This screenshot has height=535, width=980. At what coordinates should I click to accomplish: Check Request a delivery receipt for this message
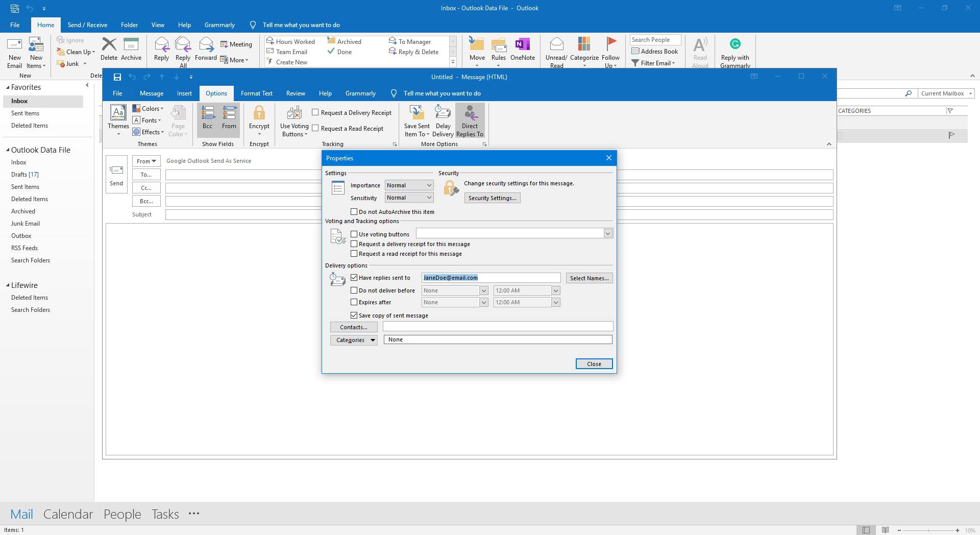coord(354,244)
